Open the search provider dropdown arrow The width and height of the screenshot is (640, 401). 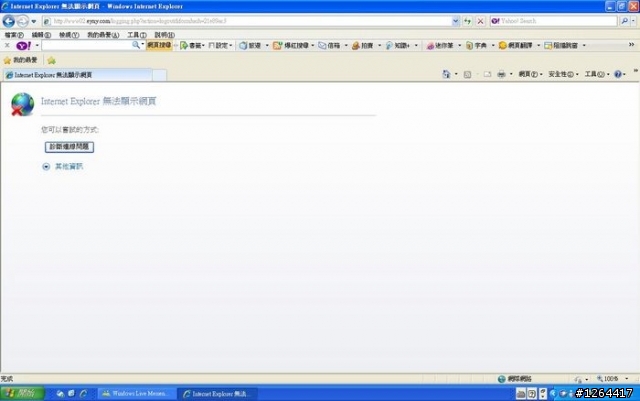633,21
